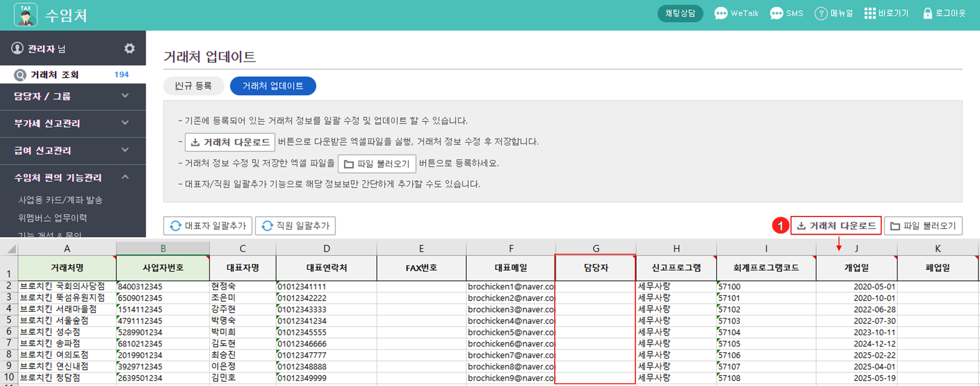The image size is (980, 386).
Task: Select the empty 담당자 cell for 브로치킨 송파점
Action: (x=596, y=344)
